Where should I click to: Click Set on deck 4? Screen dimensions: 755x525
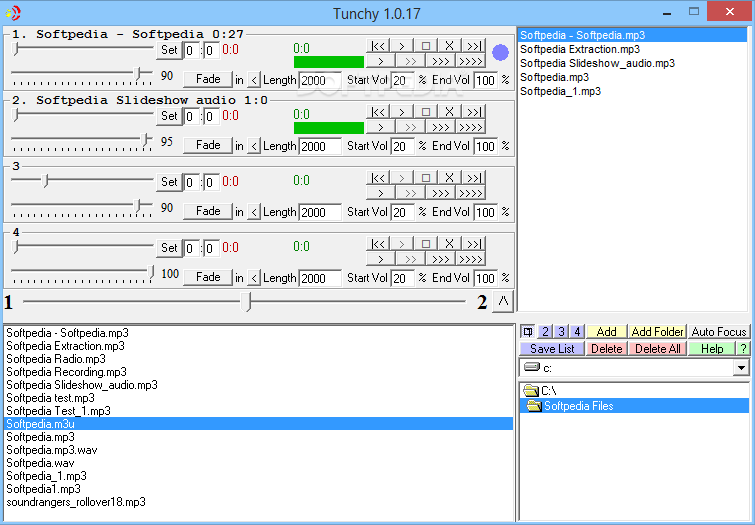coord(169,248)
